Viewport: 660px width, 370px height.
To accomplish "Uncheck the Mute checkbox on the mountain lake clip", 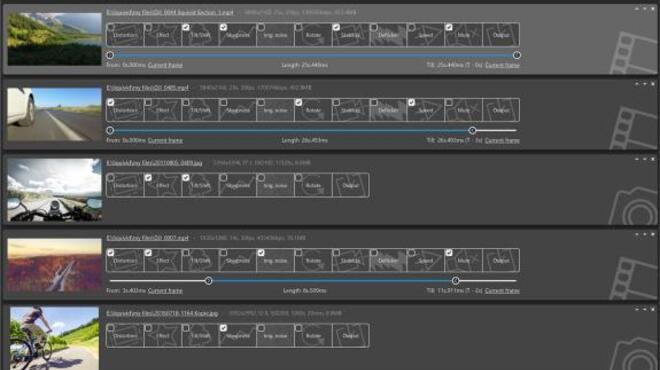I will pyautogui.click(x=449, y=27).
